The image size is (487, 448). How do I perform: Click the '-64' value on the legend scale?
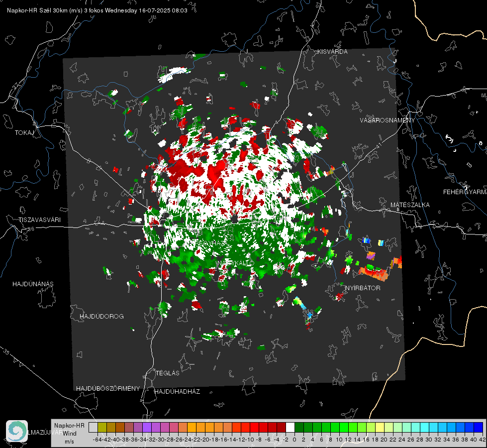coord(97,440)
